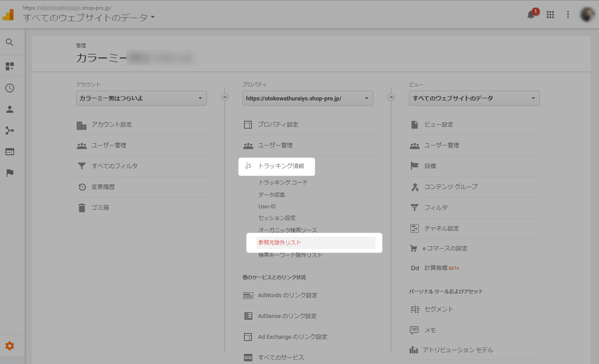Open e コマースの設定 link
The image size is (599, 364).
coord(444,249)
